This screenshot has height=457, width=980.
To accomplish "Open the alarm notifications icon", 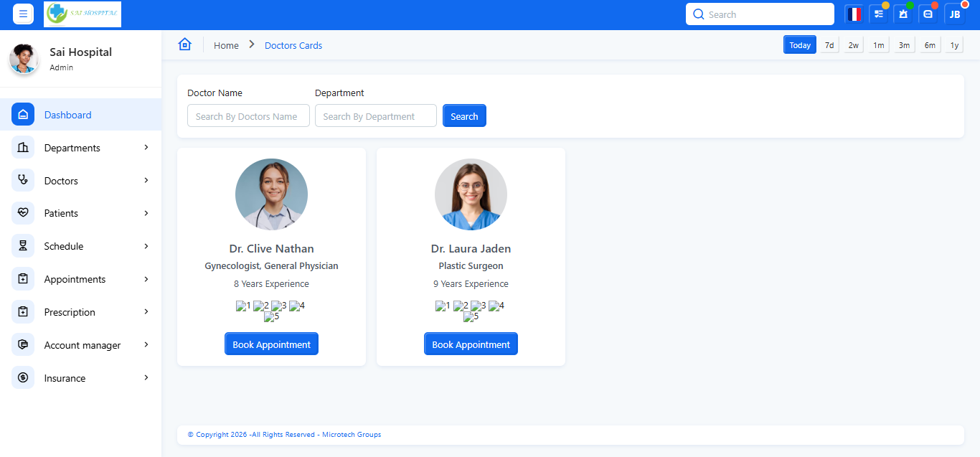I will pos(903,14).
